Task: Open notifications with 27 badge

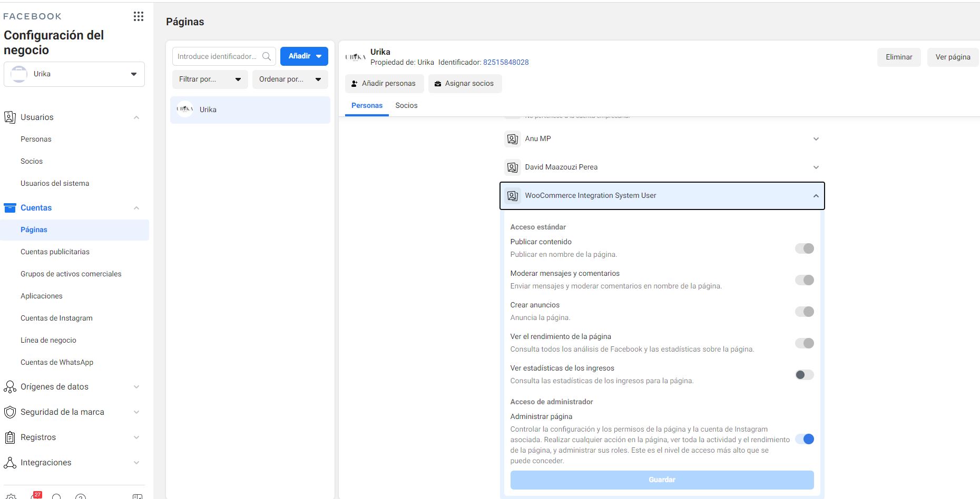Action: click(x=35, y=495)
